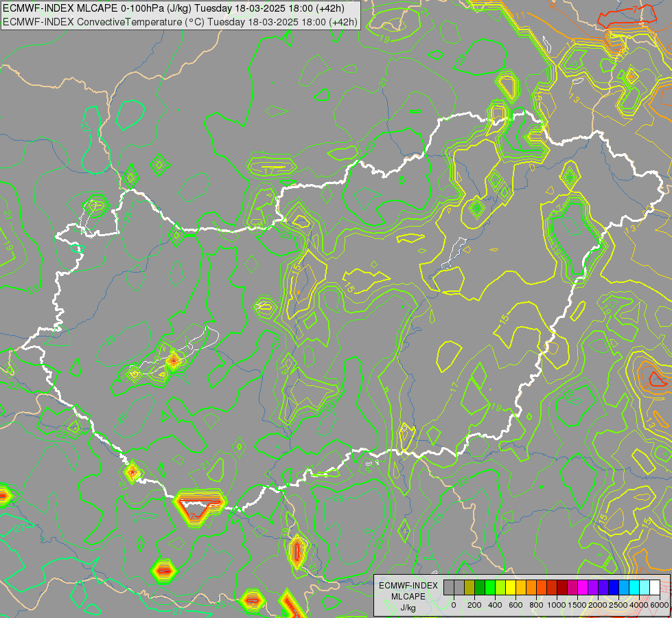This screenshot has height=618, width=672.
Task: Select the indigo swatch right of 2000
Action: (603, 588)
